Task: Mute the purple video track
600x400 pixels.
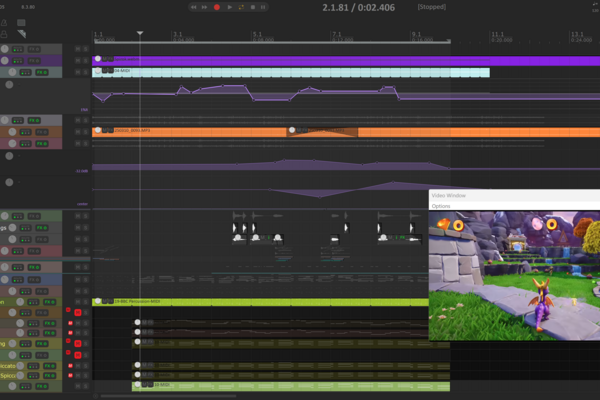Action: [78, 60]
